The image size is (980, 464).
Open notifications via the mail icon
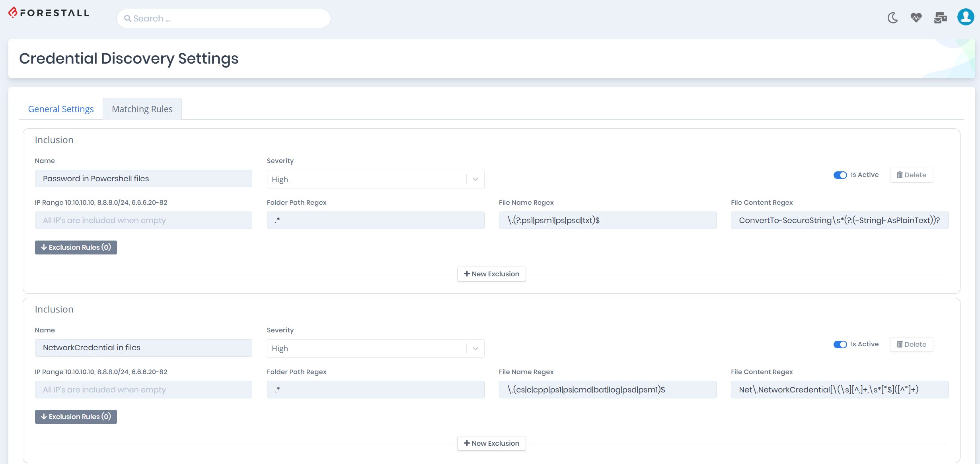(x=941, y=17)
